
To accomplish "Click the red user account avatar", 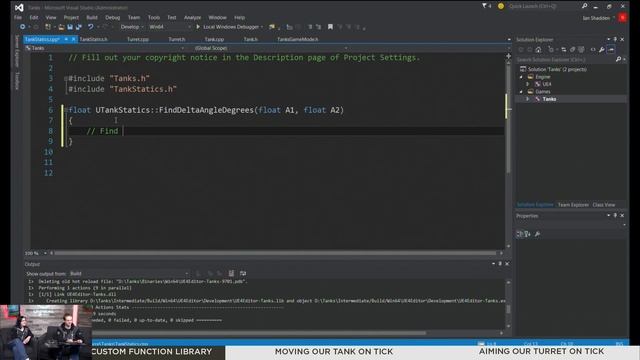I will click(x=622, y=18).
